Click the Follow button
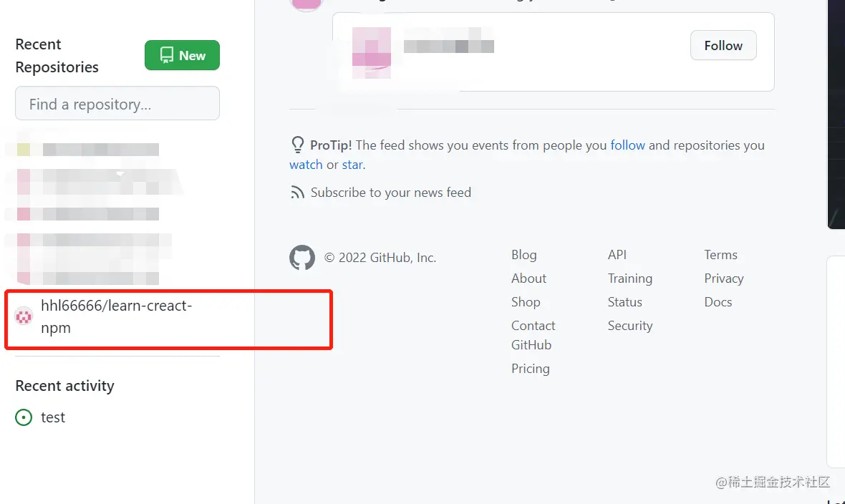The height and width of the screenshot is (504, 845). tap(723, 45)
